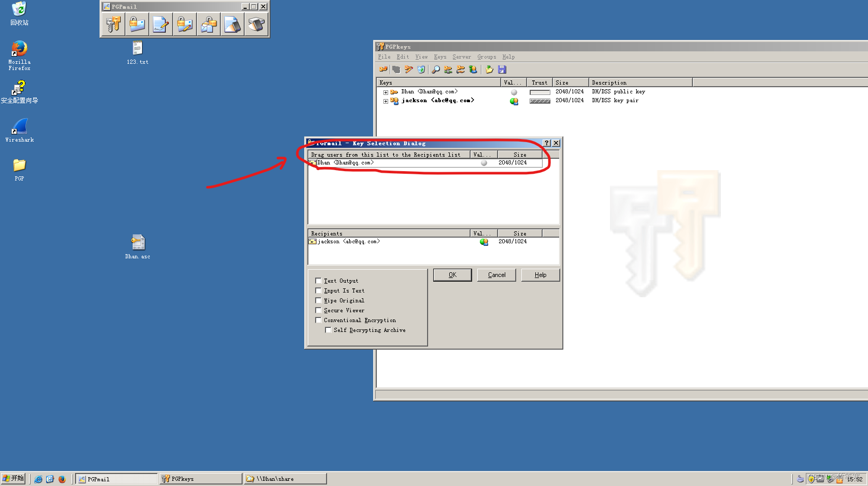Click the Decrypt/Verify icon in PGPmail
Screen dimensions: 868x486
tap(208, 24)
